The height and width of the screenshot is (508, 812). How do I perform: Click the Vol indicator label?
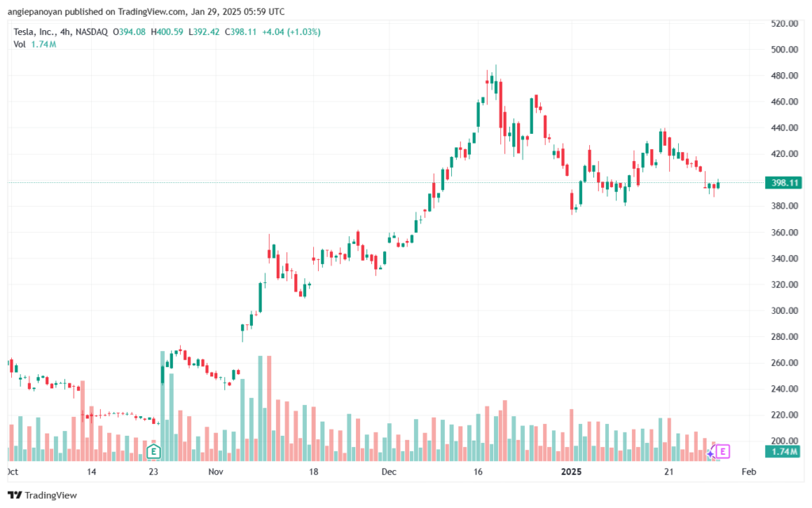click(19, 44)
